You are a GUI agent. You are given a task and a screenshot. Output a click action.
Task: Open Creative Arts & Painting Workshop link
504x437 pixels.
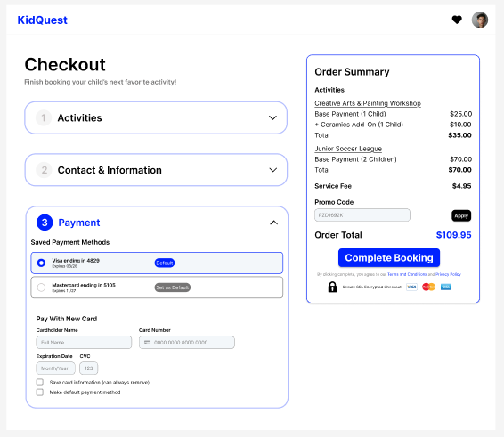[368, 103]
